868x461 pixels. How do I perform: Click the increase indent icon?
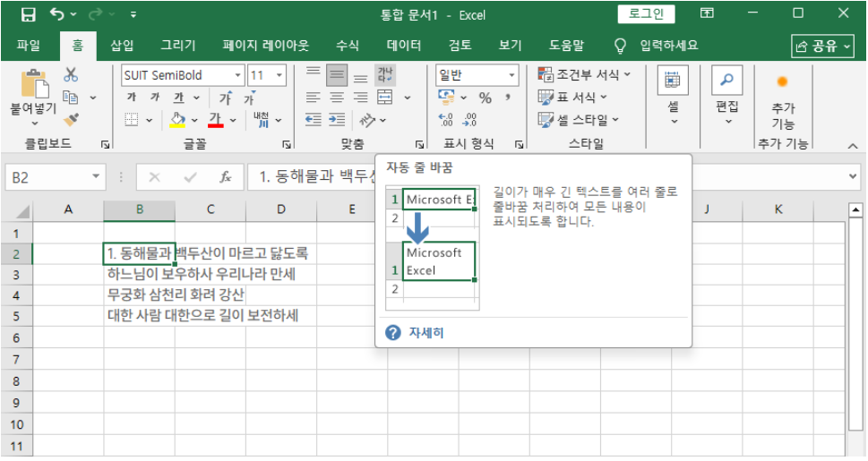[337, 119]
